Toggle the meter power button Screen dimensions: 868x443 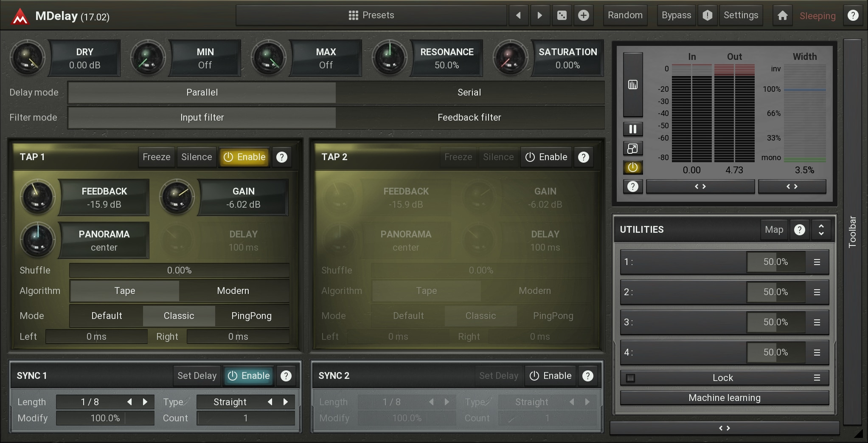[x=632, y=167]
